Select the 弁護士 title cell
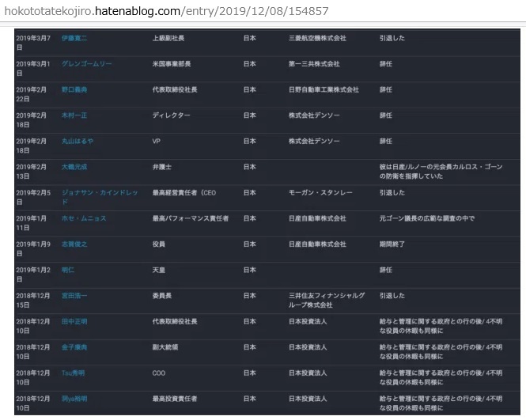Viewport: 526px width, 420px height. (x=161, y=167)
